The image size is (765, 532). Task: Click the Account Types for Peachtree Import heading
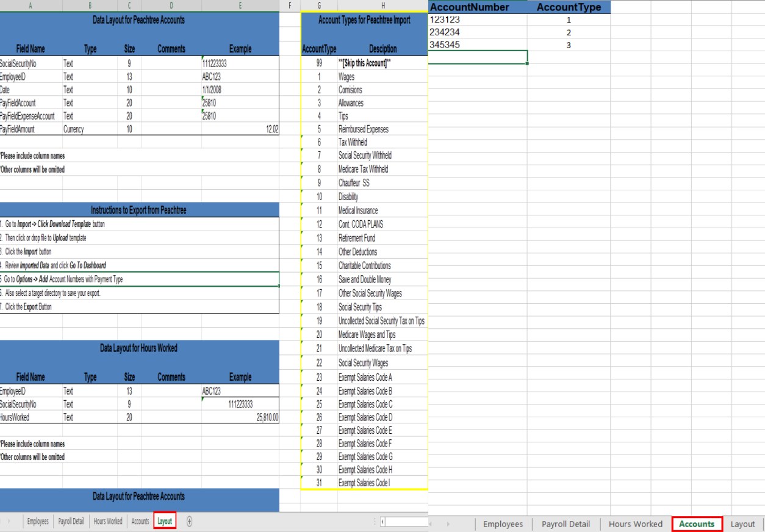pos(364,20)
